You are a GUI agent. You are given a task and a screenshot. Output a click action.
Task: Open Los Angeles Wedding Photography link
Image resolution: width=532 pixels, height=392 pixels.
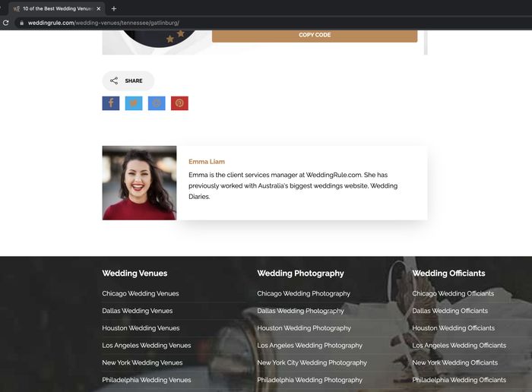click(310, 345)
